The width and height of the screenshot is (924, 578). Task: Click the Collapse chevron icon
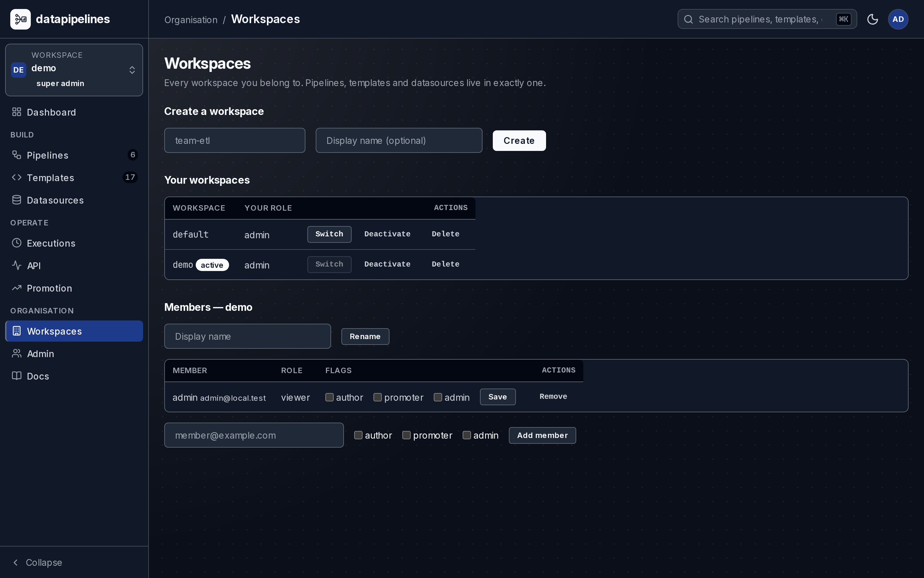click(x=16, y=562)
